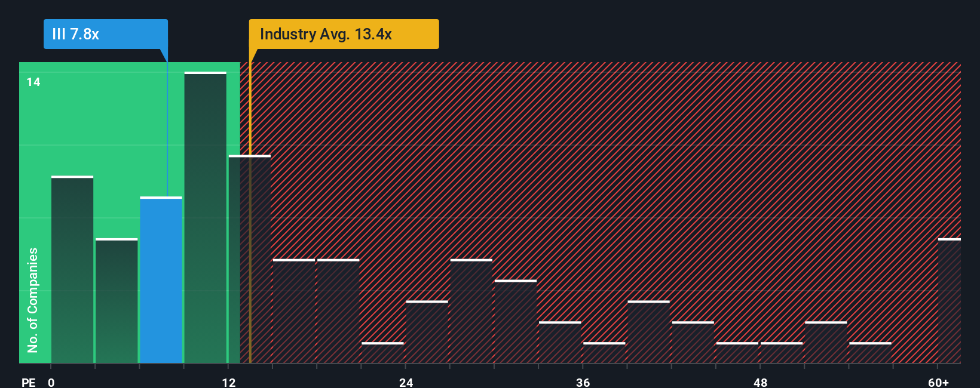Image resolution: width=980 pixels, height=388 pixels.
Task: Click the 60+ axis label
Action: (938, 382)
